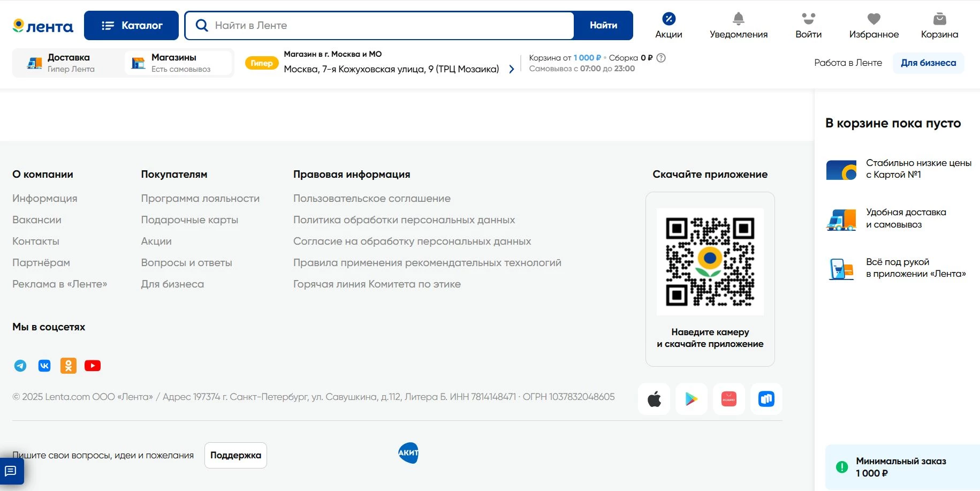Click the green Минимальный заказ alert icon

tap(842, 467)
